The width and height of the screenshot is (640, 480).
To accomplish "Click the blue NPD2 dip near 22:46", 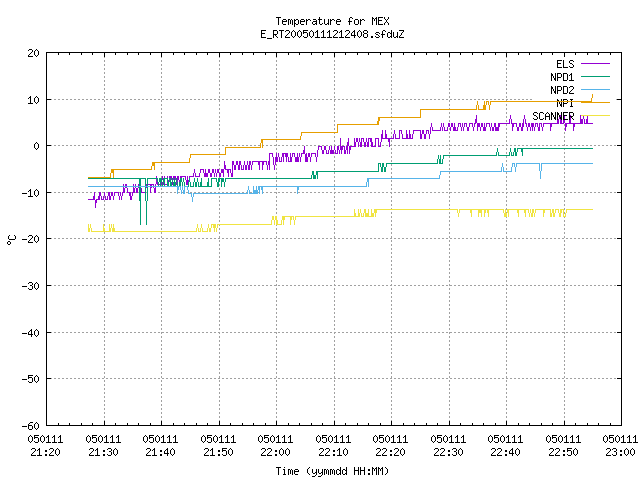I will pyautogui.click(x=540, y=171).
